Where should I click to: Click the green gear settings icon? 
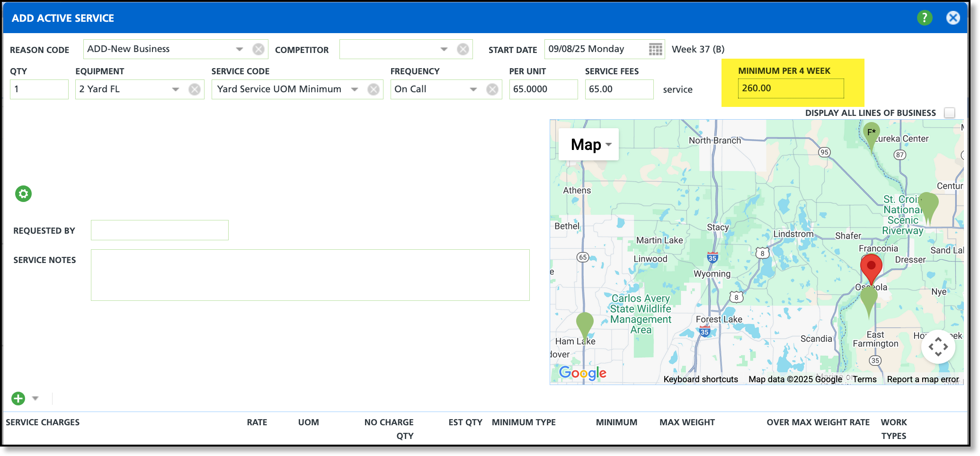[x=23, y=193]
